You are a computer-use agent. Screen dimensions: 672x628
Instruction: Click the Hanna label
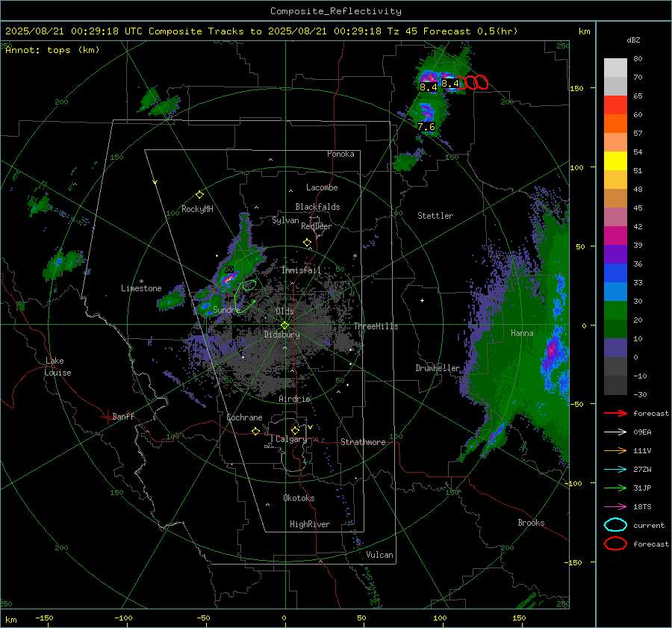(x=522, y=333)
